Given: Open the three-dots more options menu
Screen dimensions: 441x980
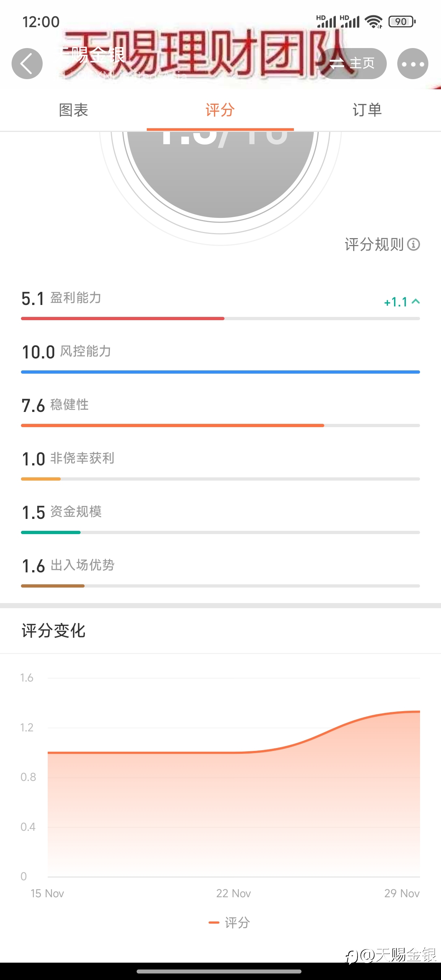Looking at the screenshot, I should pos(412,64).
